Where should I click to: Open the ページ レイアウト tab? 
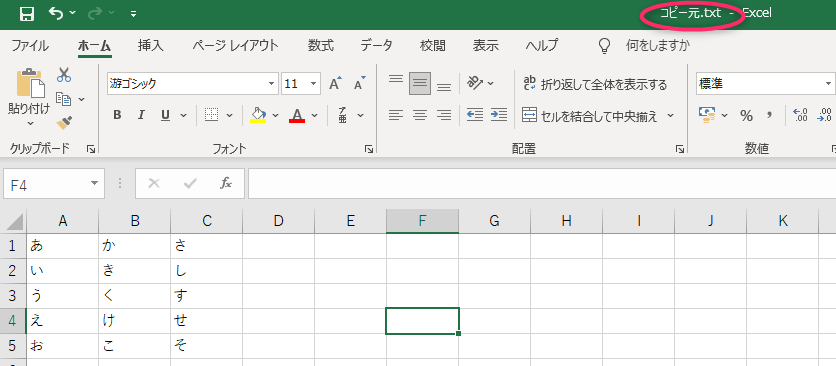(x=235, y=45)
